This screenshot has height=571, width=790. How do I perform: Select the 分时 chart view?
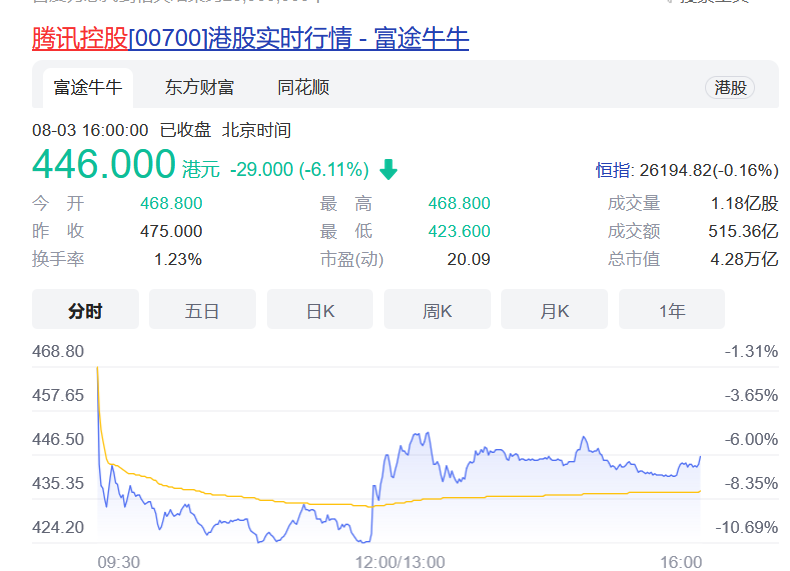pos(85,310)
